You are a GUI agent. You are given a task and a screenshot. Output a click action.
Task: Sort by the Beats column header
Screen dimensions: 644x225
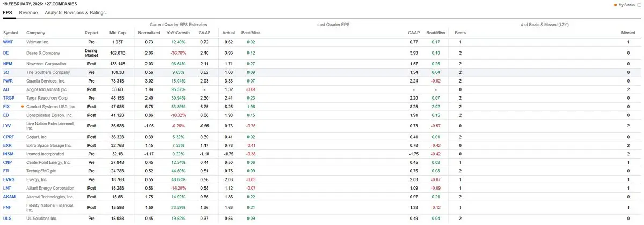pos(460,33)
